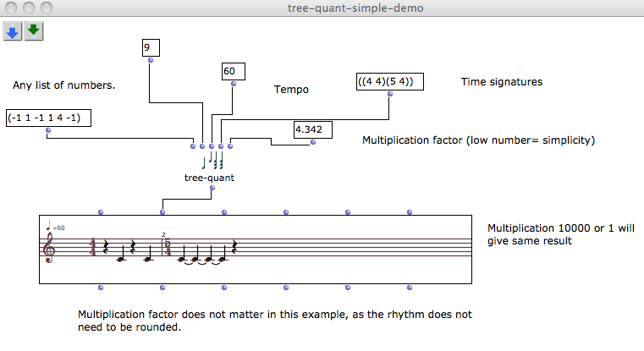Click the output port under tree-quant

[212, 188]
